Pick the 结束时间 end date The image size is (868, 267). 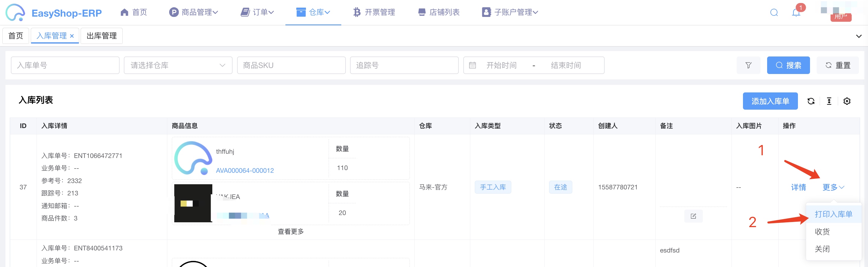click(566, 65)
